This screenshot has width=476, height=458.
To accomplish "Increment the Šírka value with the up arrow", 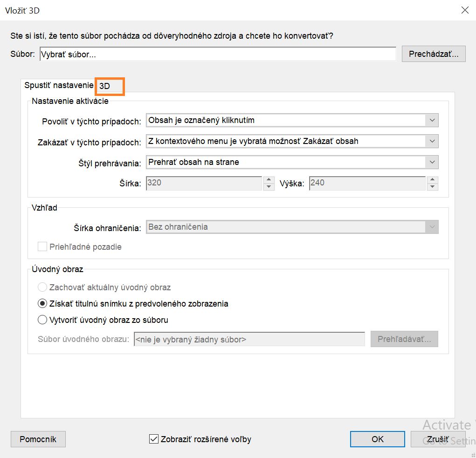I will [x=269, y=180].
